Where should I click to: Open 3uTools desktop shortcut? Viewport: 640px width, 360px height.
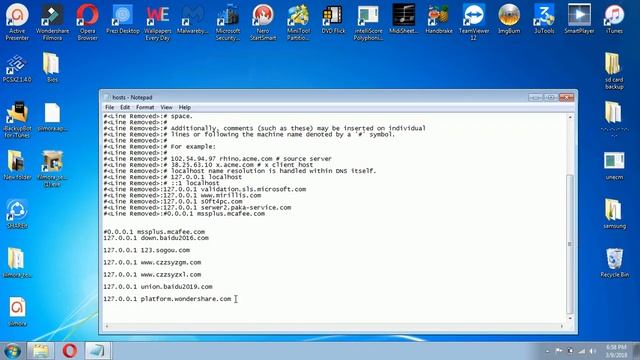(544, 19)
